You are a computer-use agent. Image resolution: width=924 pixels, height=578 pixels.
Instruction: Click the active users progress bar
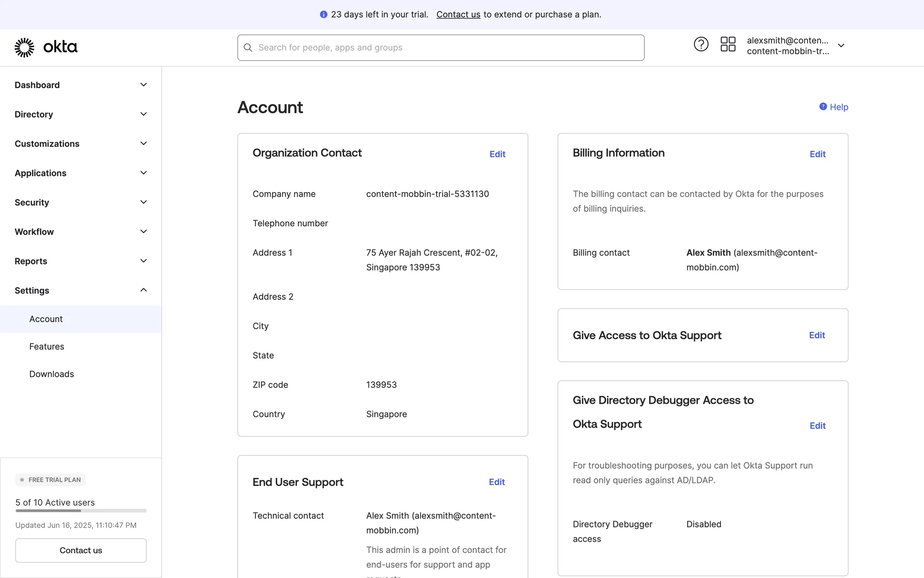point(81,511)
